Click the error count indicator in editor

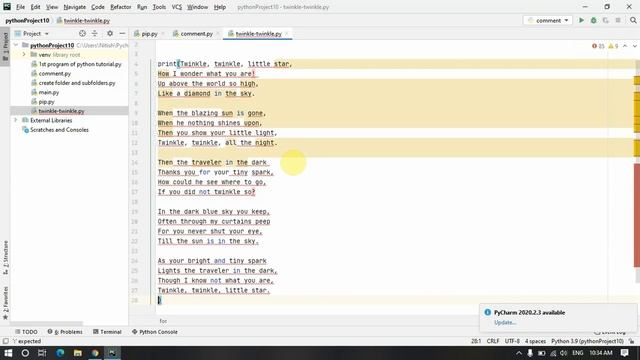point(598,46)
